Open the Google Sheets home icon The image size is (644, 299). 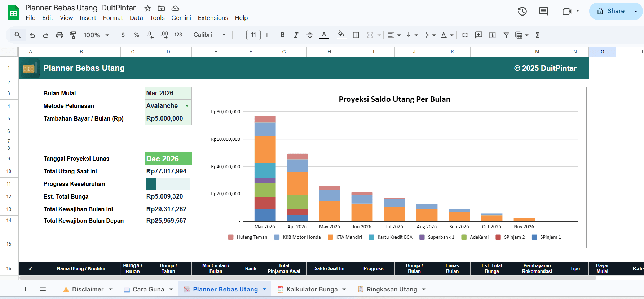point(14,13)
